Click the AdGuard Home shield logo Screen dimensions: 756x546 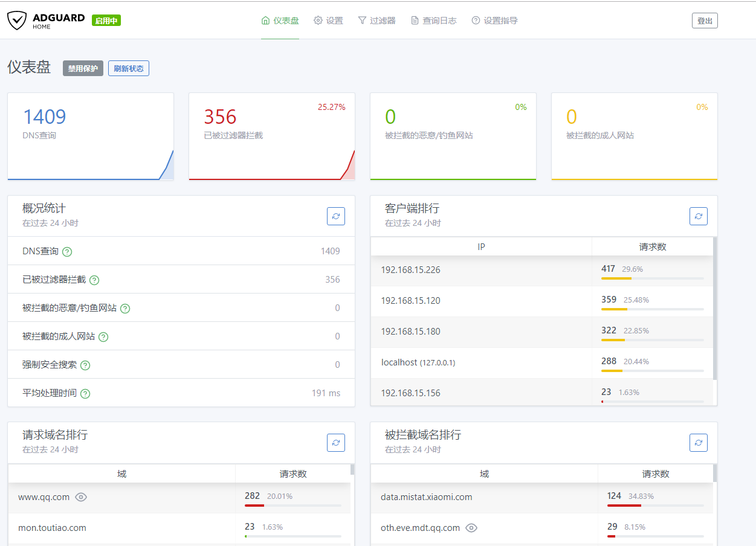pyautogui.click(x=17, y=21)
